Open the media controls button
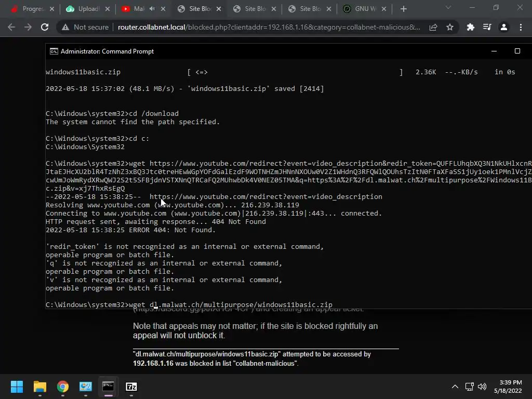 (487, 27)
